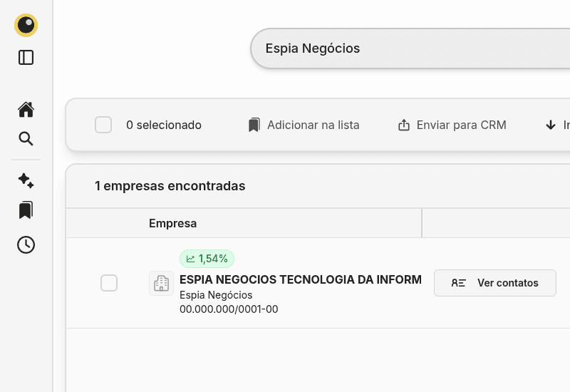Toggle the sidebar panel icon
570x392 pixels.
(26, 58)
